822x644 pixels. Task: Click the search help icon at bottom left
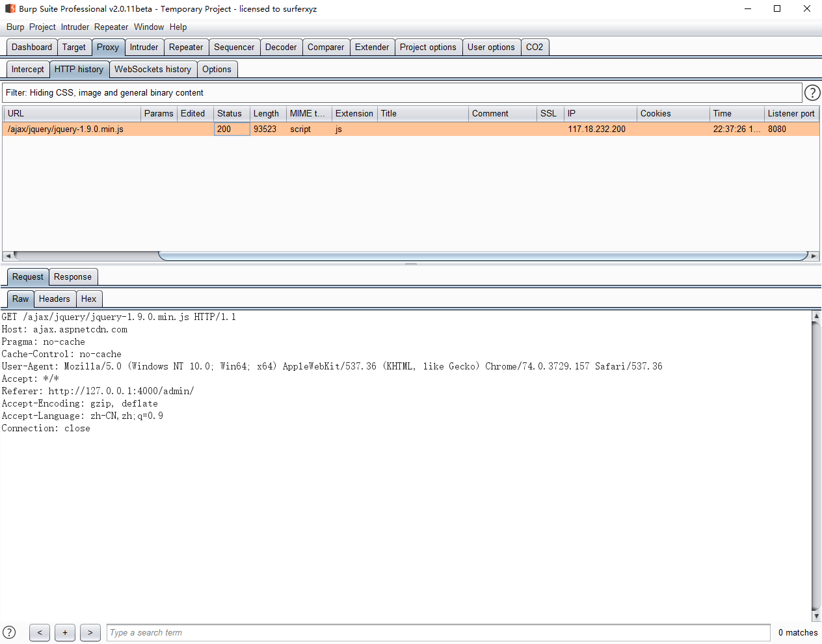[x=9, y=632]
